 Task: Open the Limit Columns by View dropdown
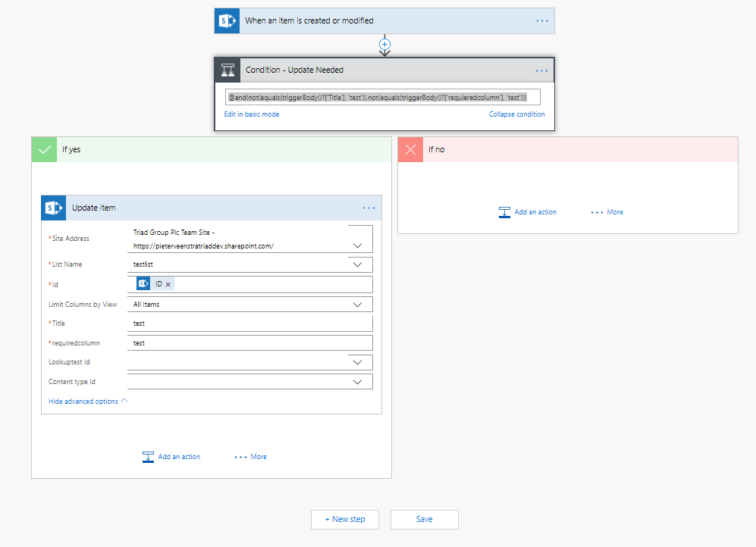coord(357,305)
